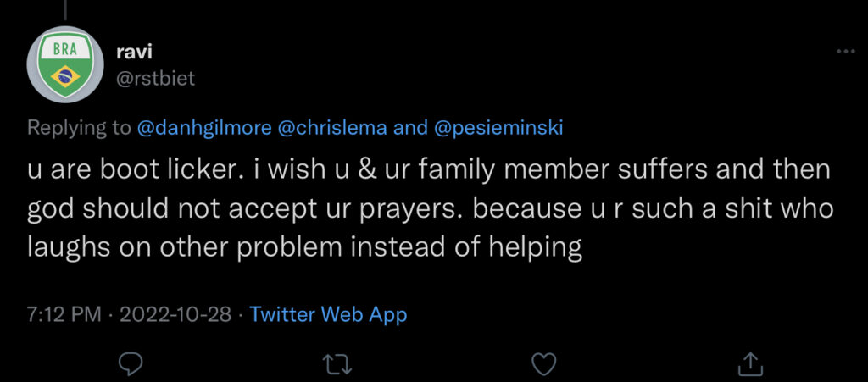Viewport: 868px width, 382px height.
Task: Retweet this post using the retweet icon
Action: tap(335, 364)
